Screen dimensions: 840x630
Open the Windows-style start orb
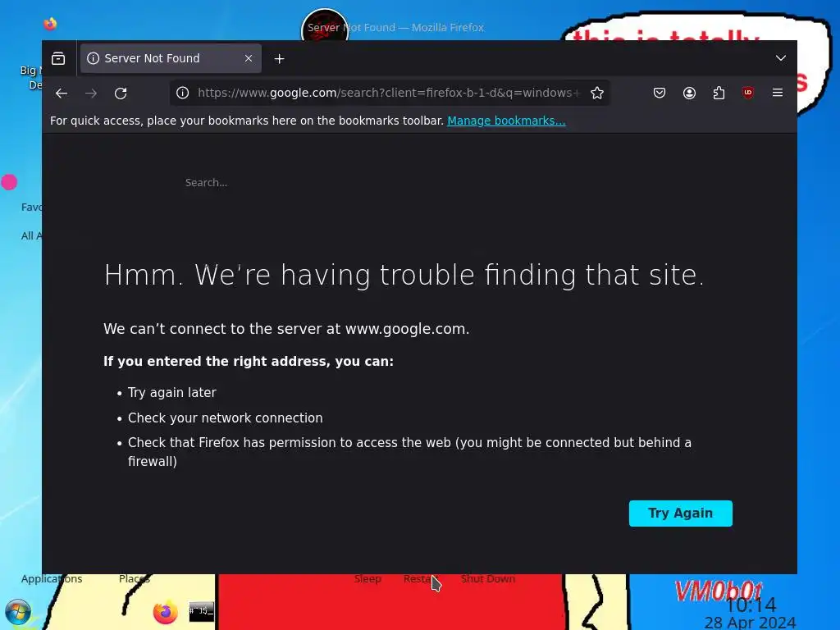pyautogui.click(x=18, y=612)
